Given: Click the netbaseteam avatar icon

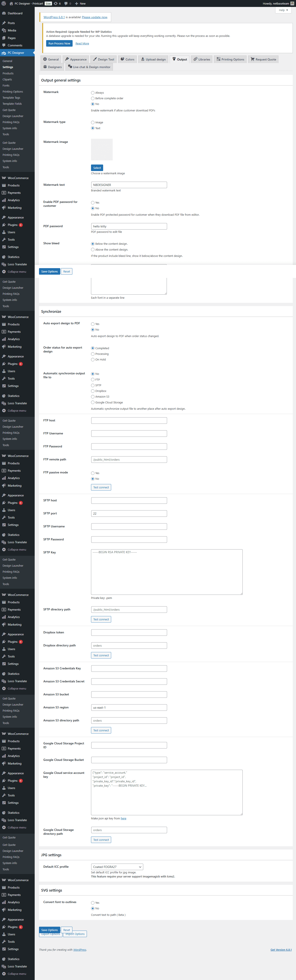Looking at the screenshot, I should coord(292,3).
